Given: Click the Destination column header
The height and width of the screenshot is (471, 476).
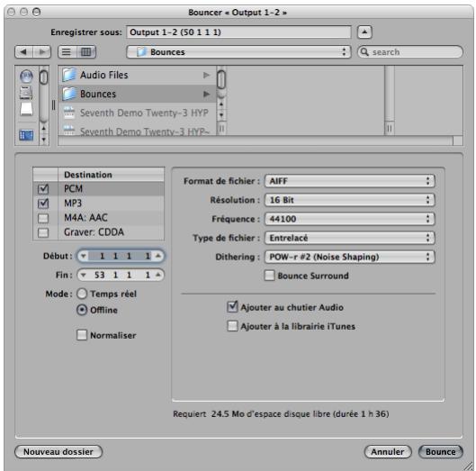Looking at the screenshot, I should tap(111, 175).
